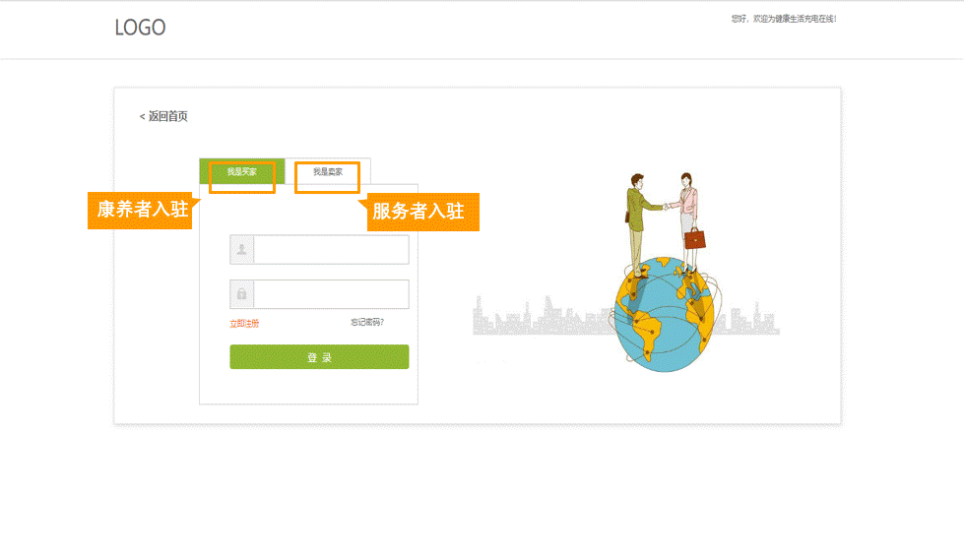Image resolution: width=964 pixels, height=560 pixels.
Task: Click the user avatar icon in username field
Action: click(x=242, y=250)
